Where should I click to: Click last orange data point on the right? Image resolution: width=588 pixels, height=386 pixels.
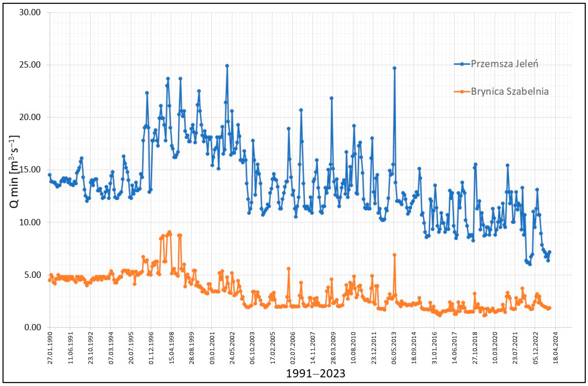[550, 308]
